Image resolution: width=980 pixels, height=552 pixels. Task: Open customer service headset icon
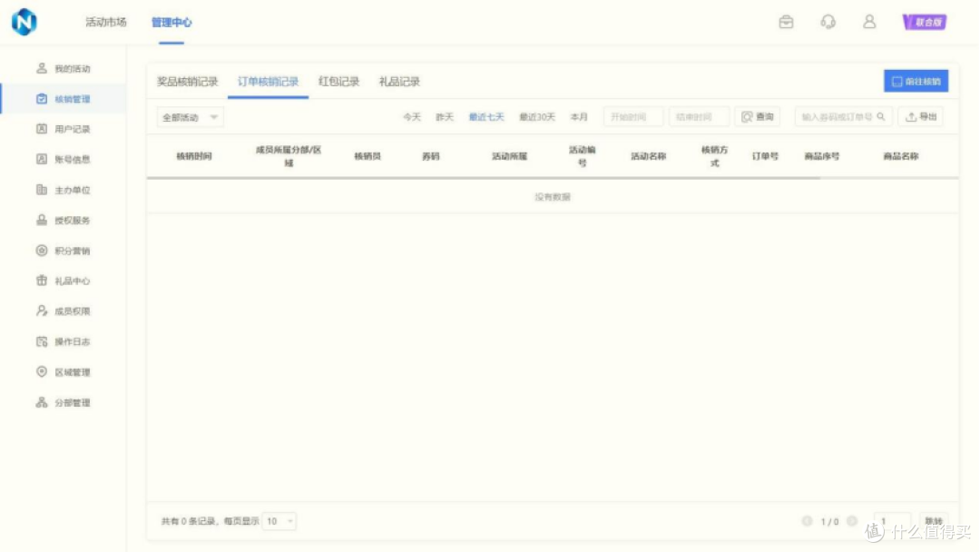pyautogui.click(x=828, y=22)
